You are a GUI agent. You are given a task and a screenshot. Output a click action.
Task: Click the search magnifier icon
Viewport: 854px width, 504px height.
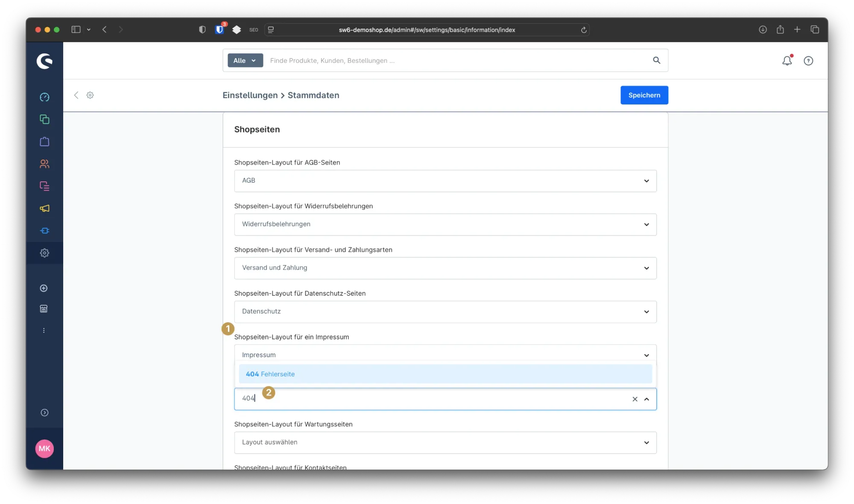(x=656, y=61)
